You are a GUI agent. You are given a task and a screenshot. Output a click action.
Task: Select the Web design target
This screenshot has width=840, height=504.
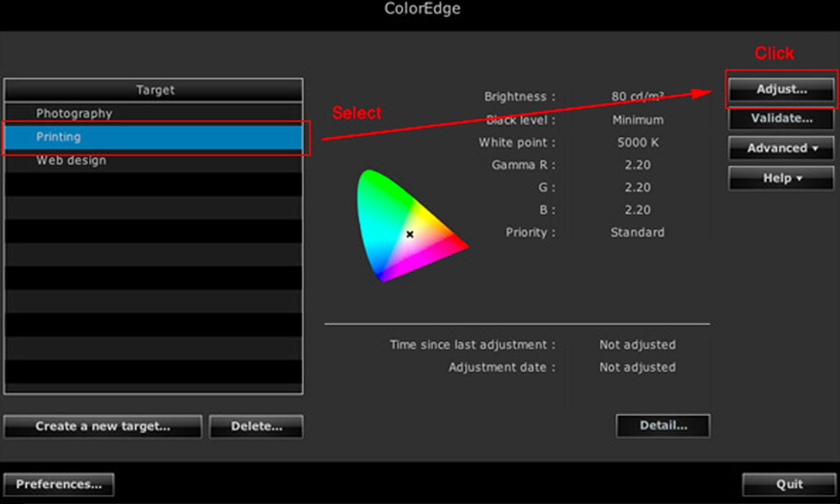coord(153,160)
